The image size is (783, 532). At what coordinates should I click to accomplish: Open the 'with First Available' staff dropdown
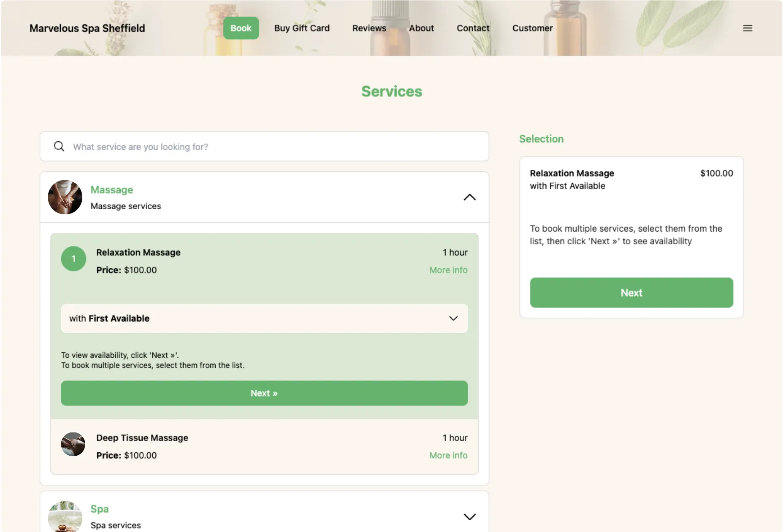264,319
